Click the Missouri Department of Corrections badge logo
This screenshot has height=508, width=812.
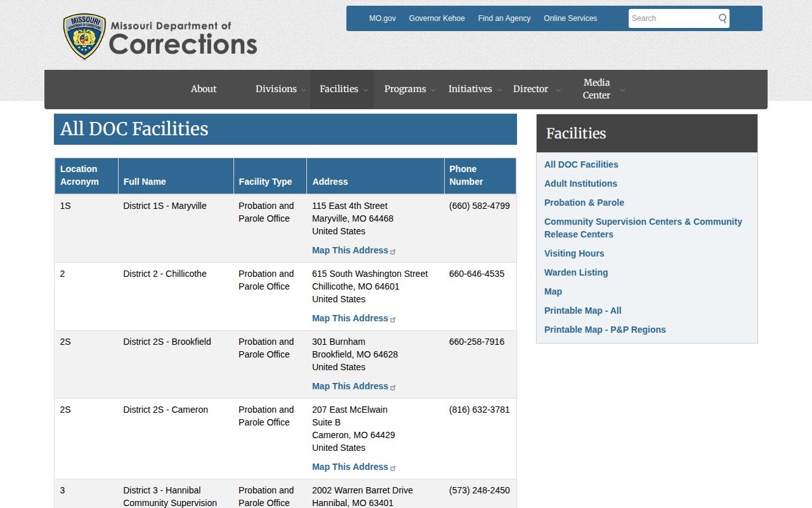pos(84,37)
